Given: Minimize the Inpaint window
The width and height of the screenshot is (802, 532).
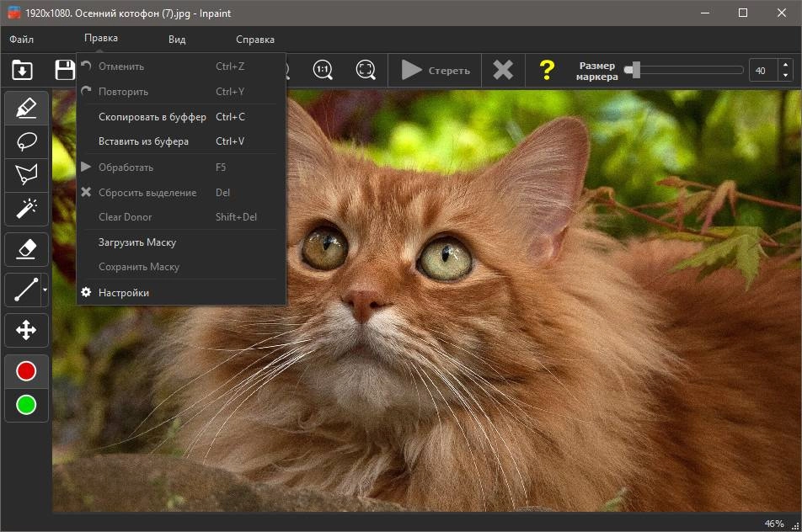Looking at the screenshot, I should [705, 13].
